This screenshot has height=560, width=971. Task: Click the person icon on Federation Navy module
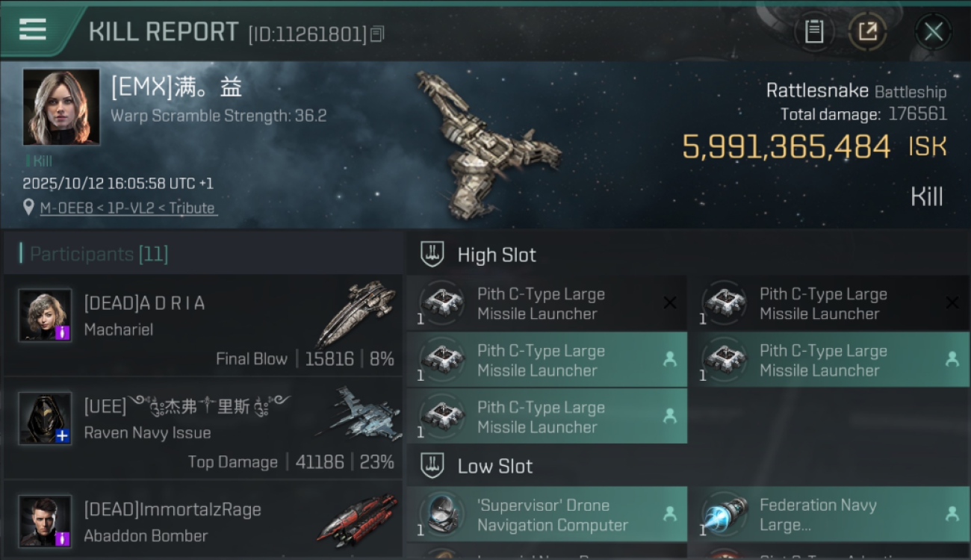coord(952,514)
